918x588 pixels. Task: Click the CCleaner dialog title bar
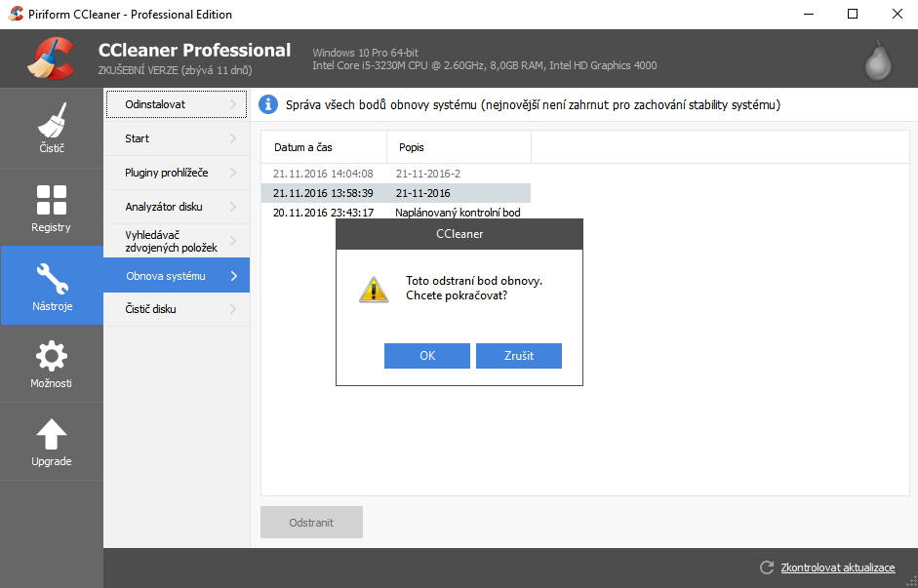459,234
